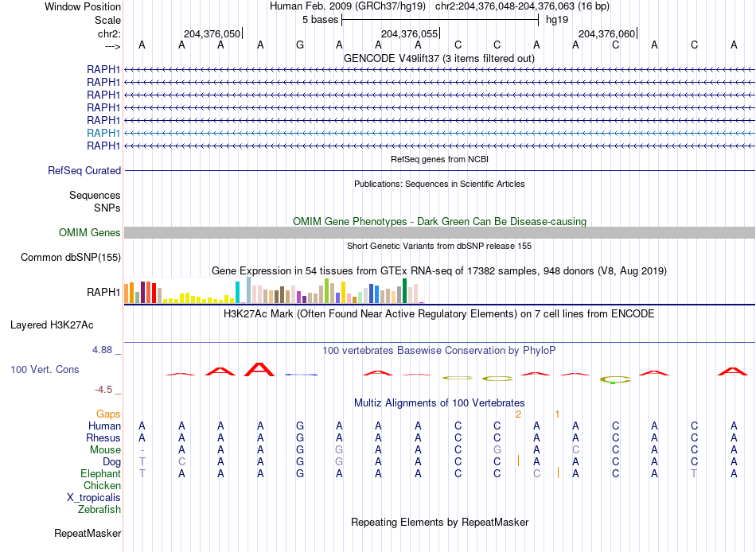Click the chr2: ruler label
756x552 pixels.
109,33
